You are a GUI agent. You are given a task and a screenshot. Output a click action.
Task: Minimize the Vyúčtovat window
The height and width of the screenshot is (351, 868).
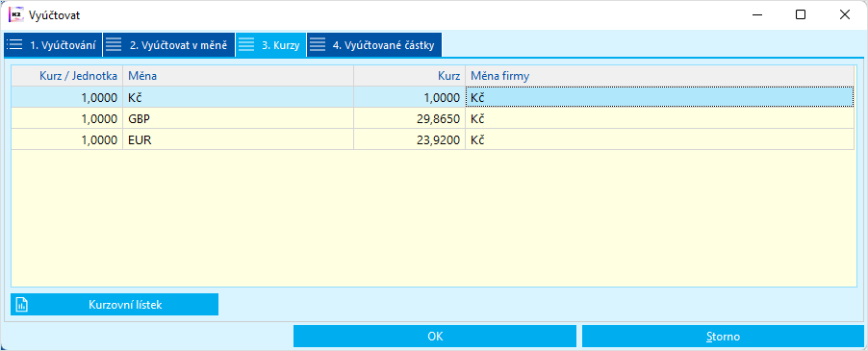click(756, 15)
